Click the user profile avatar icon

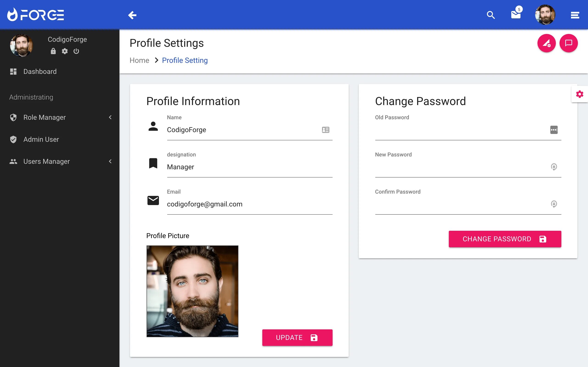coord(545,15)
